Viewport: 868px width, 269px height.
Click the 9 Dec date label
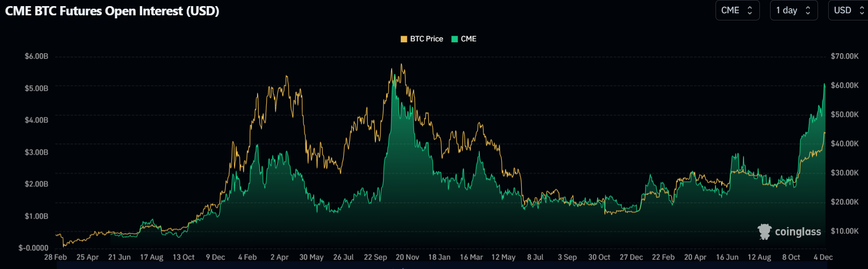(x=216, y=257)
